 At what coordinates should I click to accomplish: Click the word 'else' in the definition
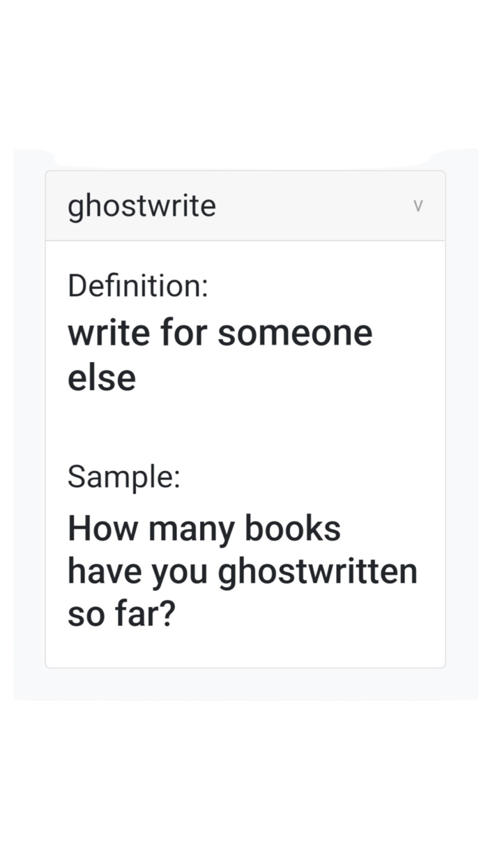point(102,377)
